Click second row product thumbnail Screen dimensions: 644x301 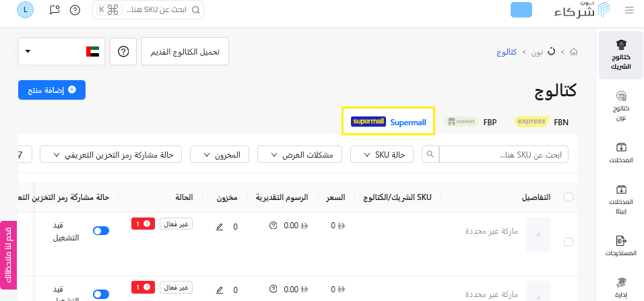pyautogui.click(x=538, y=291)
